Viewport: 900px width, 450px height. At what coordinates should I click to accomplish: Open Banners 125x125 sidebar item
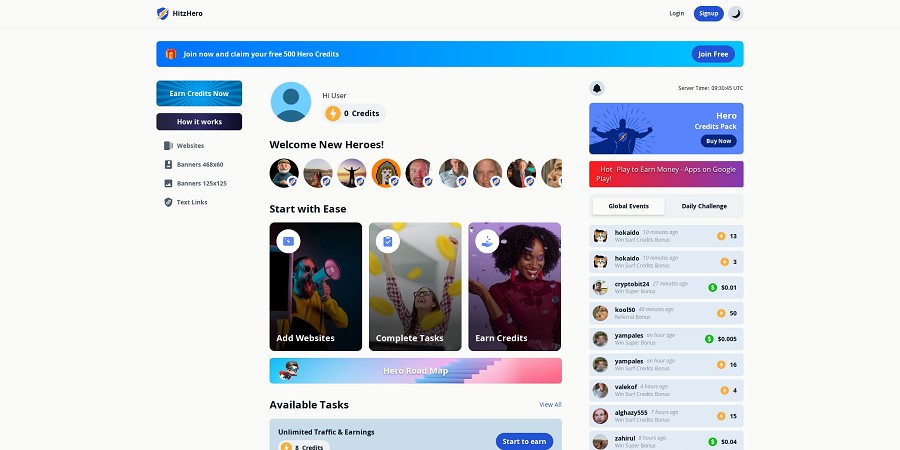(201, 183)
